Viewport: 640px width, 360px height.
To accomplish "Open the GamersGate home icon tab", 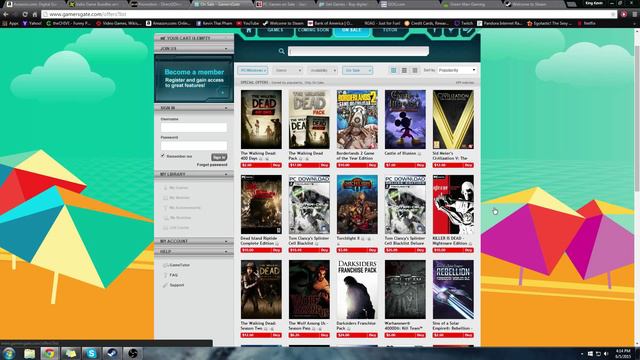I will (249, 31).
